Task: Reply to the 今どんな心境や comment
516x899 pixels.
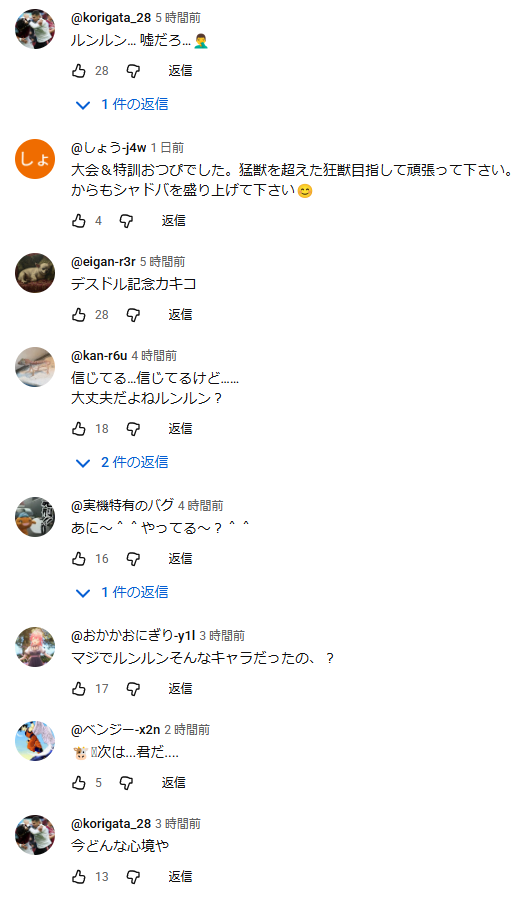Action: 180,877
